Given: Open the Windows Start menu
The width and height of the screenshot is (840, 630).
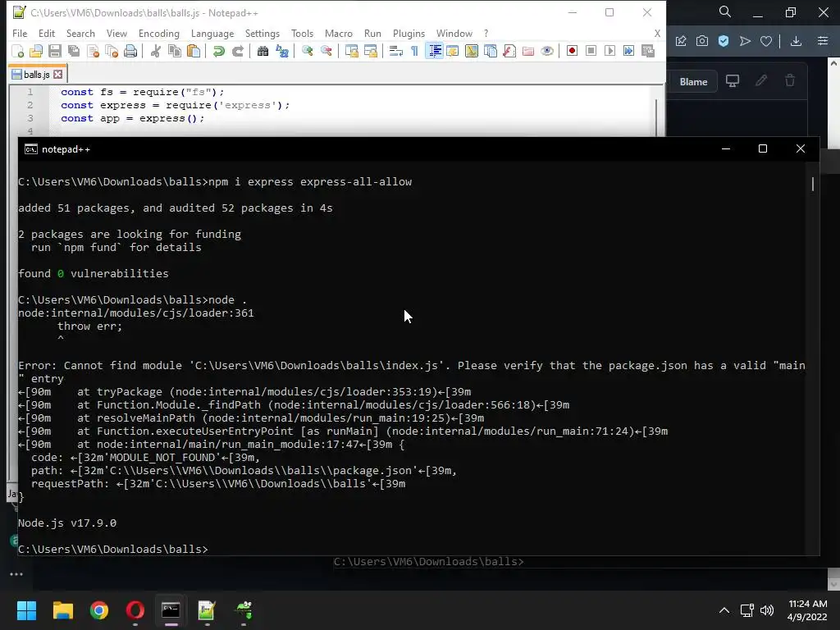Looking at the screenshot, I should (x=26, y=610).
